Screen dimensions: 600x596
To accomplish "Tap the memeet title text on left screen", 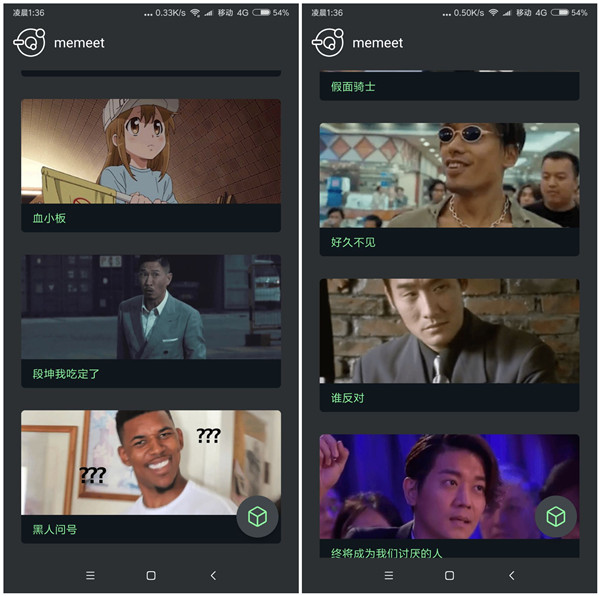I will tap(79, 43).
